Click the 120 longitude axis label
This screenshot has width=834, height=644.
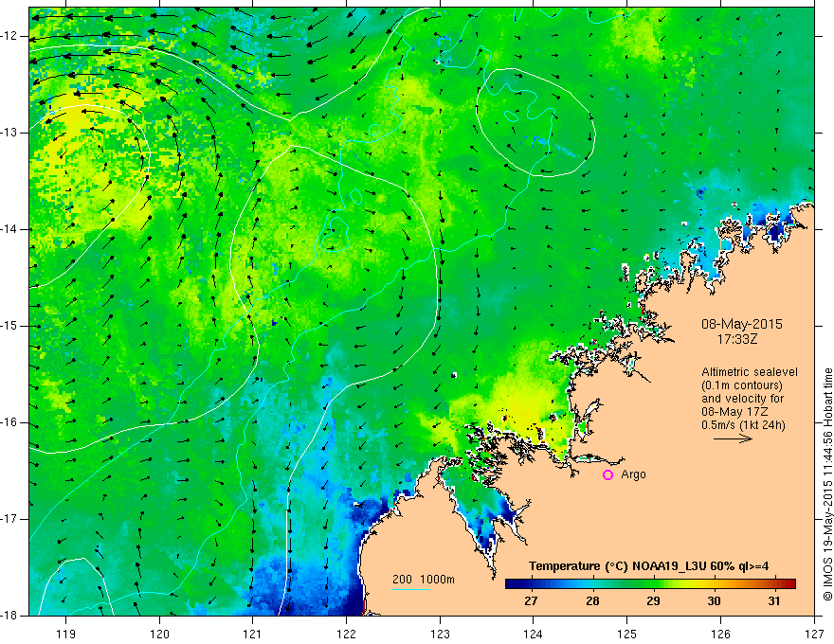(159, 634)
